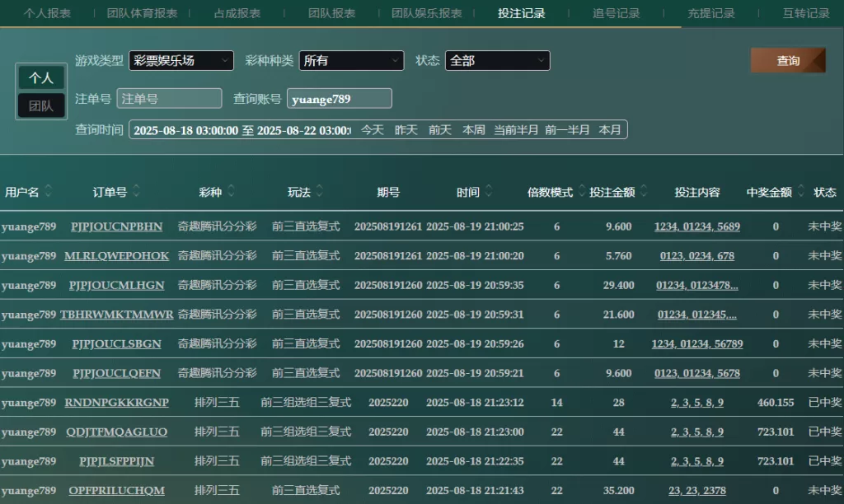Select winning amount 460.155
The width and height of the screenshot is (844, 504).
pyautogui.click(x=776, y=403)
